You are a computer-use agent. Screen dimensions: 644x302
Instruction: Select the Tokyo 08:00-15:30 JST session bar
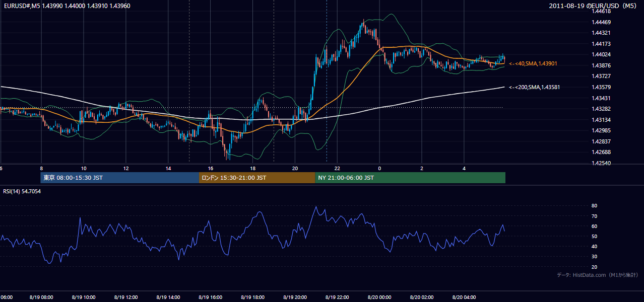120,178
